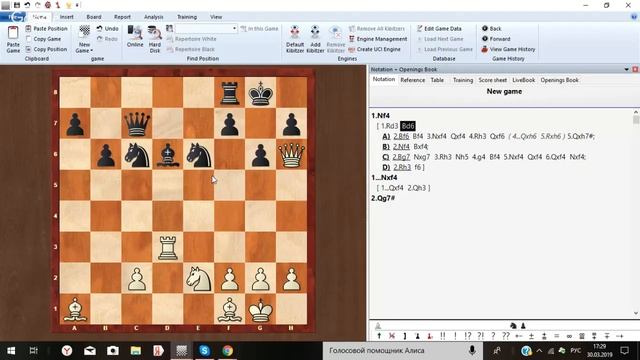
Task: Click variation C) 2.Bg7
Action: coord(401,157)
